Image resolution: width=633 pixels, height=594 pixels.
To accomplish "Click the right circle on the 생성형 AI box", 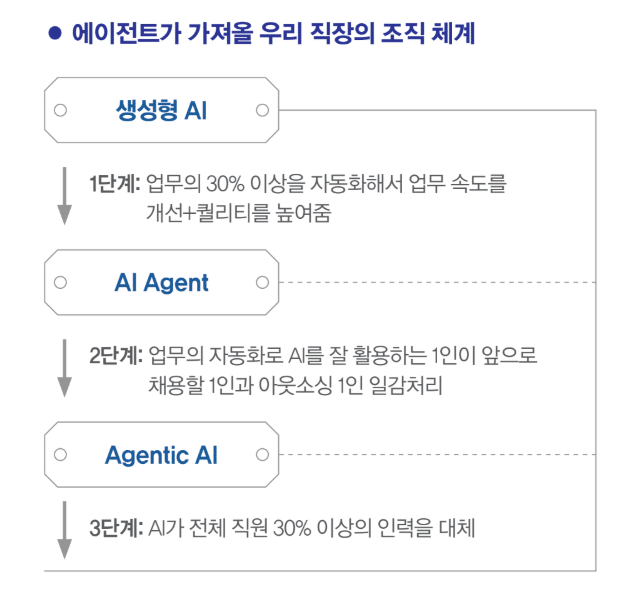I will (262, 110).
